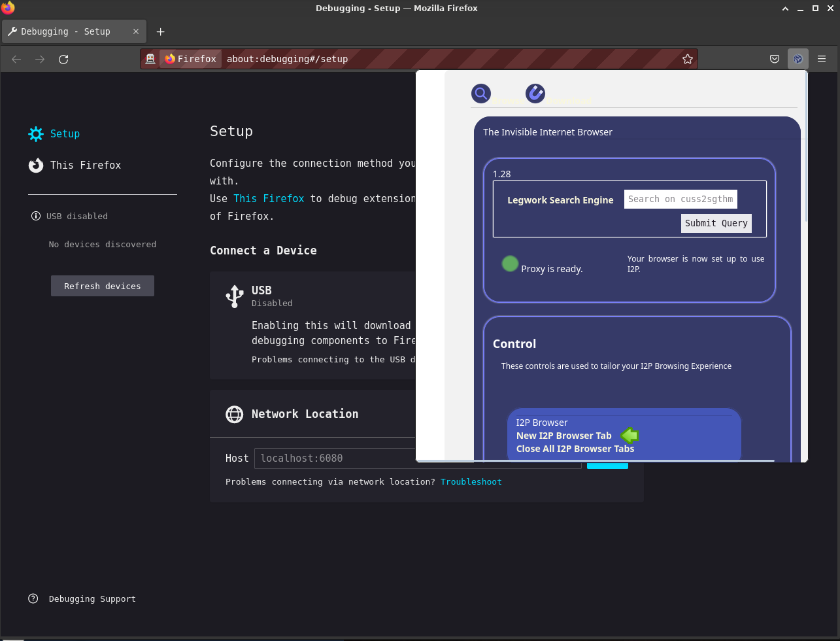Viewport: 840px width, 641px height.
Task: Open a new tab with the plus icon
Action: coord(161,31)
